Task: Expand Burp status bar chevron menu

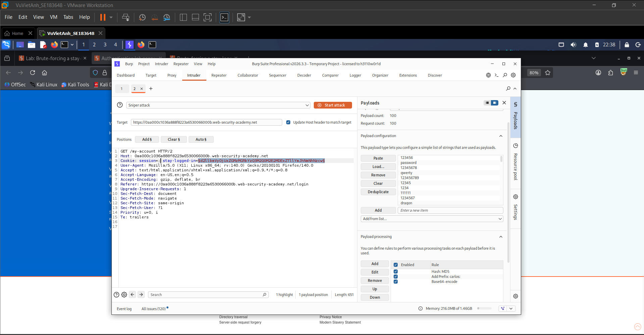Action: pyautogui.click(x=511, y=308)
